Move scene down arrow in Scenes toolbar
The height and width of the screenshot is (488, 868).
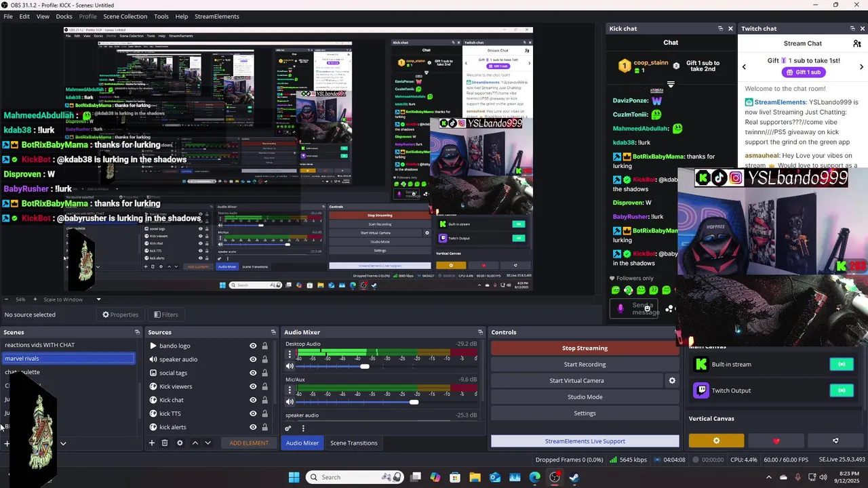pyautogui.click(x=63, y=443)
